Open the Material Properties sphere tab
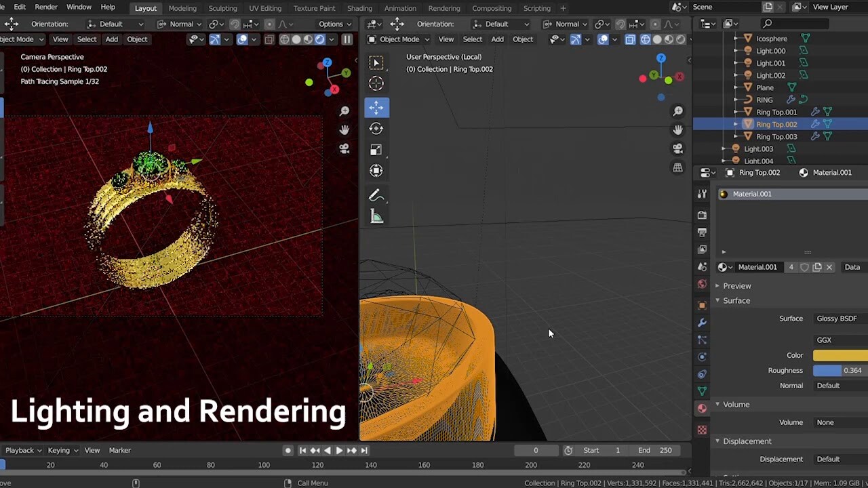Viewport: 868px width, 488px height. (x=702, y=407)
